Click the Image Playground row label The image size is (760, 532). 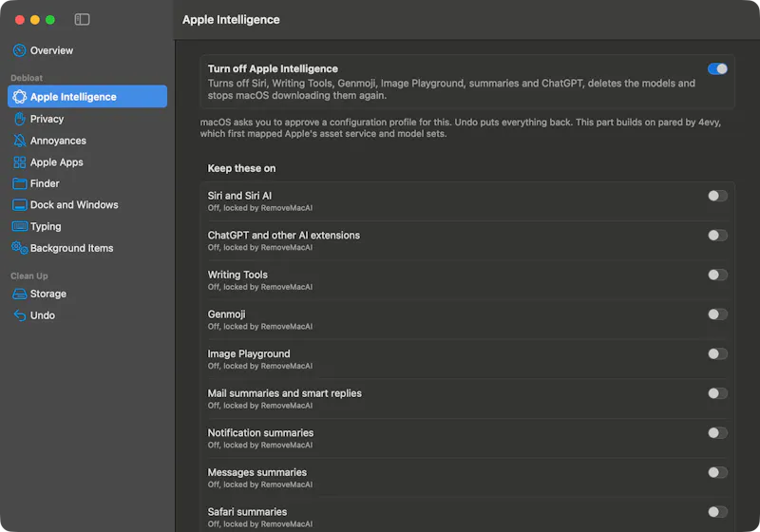pos(249,353)
